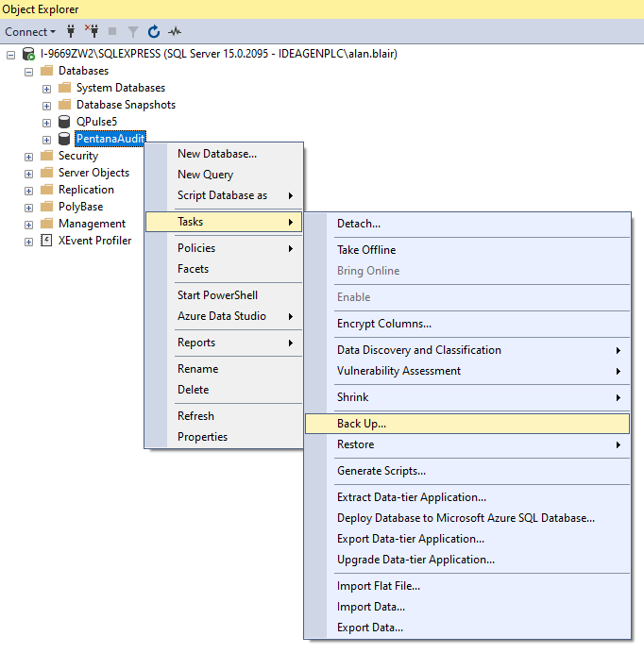Select Facets in context menu

coord(224,269)
